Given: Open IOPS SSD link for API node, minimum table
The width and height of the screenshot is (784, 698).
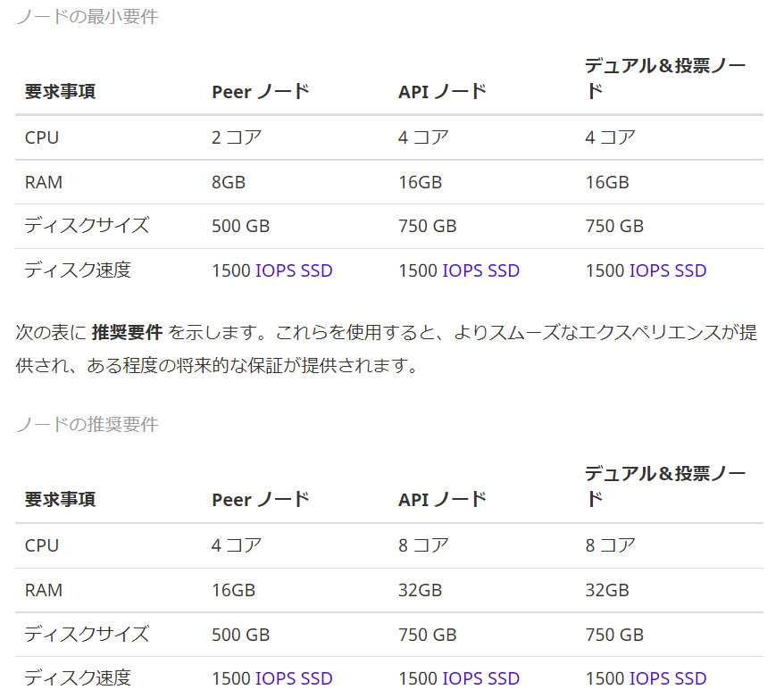Looking at the screenshot, I should [x=480, y=270].
